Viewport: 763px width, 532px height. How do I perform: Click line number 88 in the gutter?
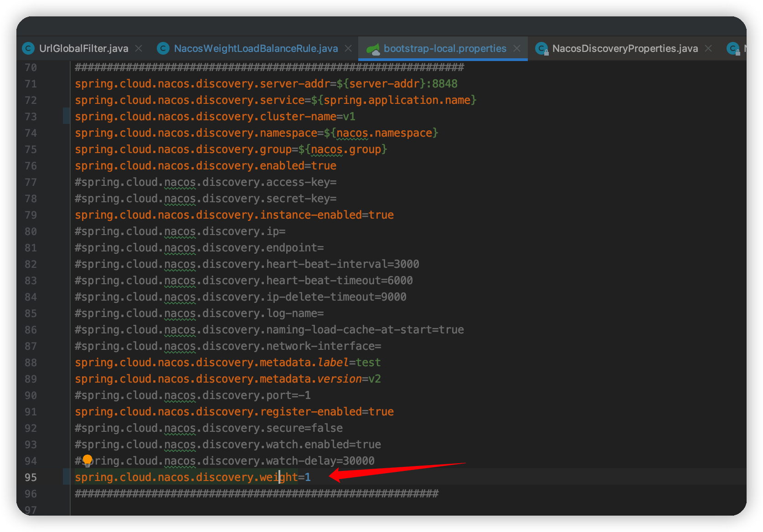click(31, 362)
